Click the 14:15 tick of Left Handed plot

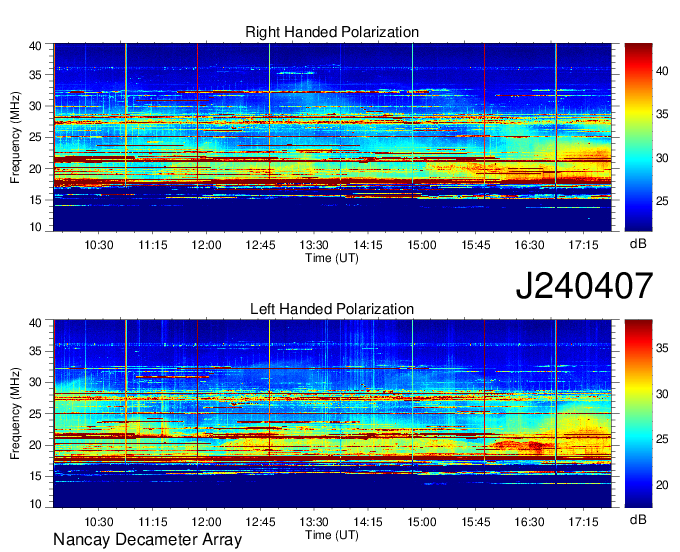pos(368,522)
